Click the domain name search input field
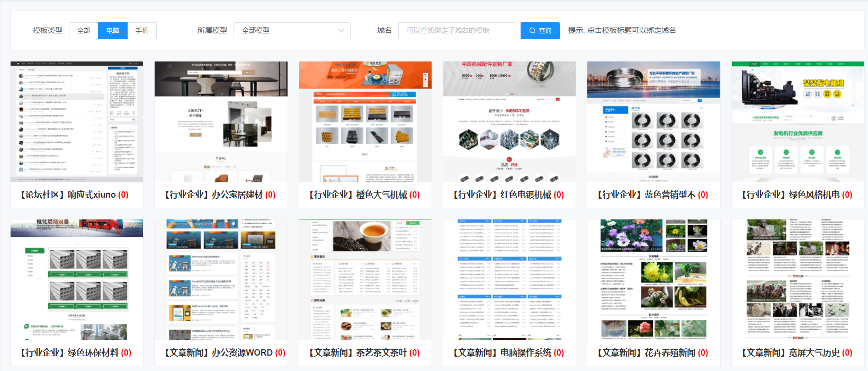The image size is (868, 371). [456, 31]
